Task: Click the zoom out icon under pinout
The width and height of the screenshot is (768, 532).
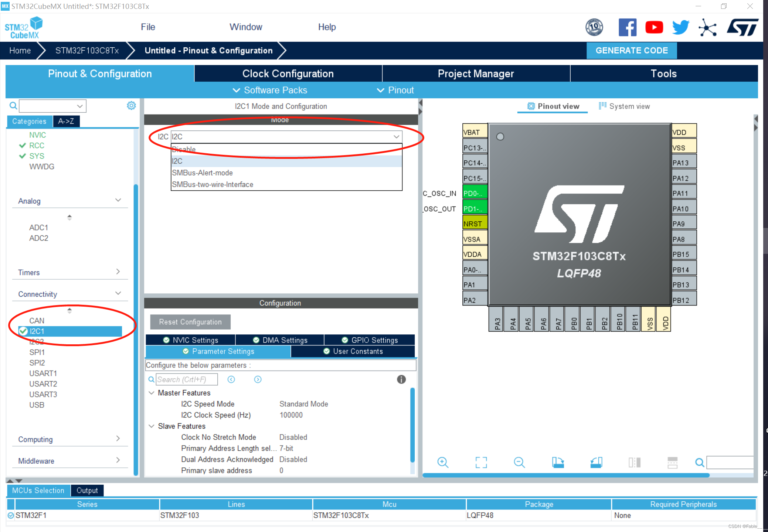Action: pos(519,462)
